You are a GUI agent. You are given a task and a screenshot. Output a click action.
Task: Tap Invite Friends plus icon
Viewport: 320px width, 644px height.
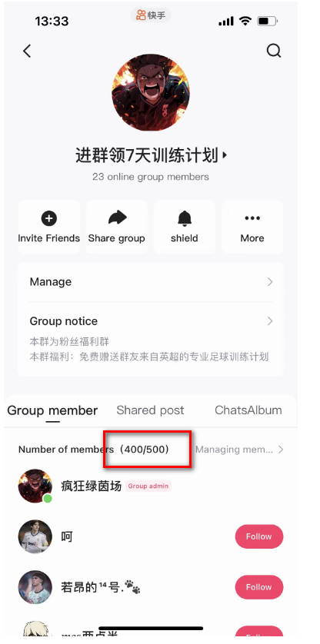point(49,219)
